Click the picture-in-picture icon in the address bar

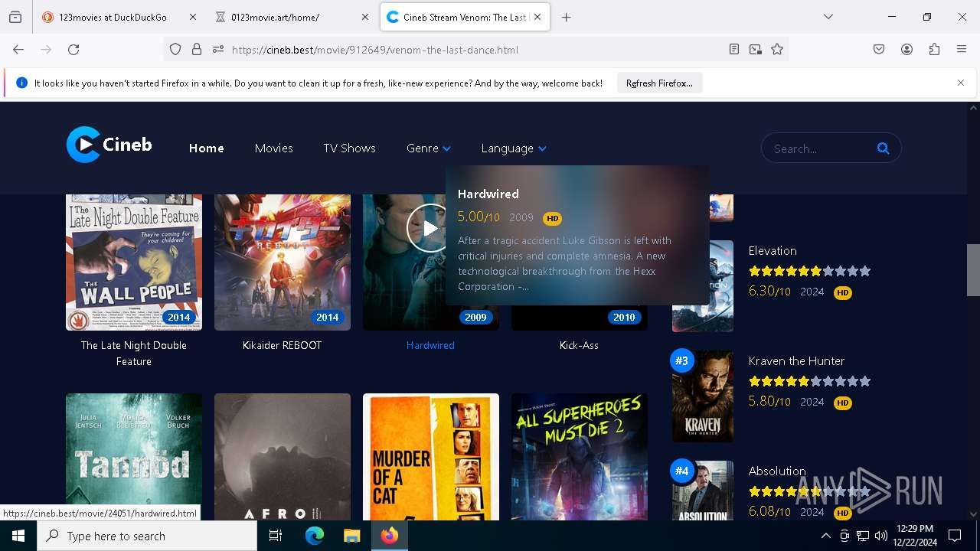756,49
